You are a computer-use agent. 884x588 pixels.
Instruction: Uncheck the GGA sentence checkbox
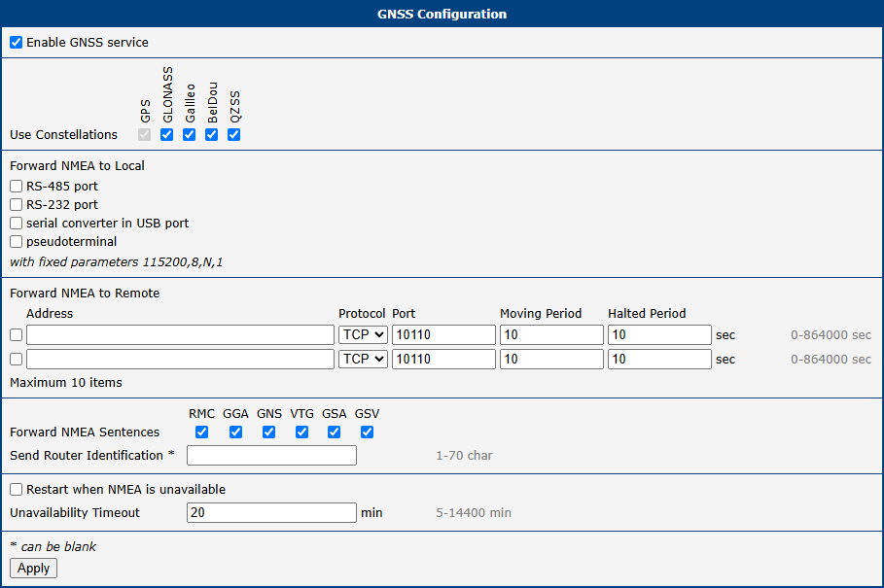tap(235, 432)
